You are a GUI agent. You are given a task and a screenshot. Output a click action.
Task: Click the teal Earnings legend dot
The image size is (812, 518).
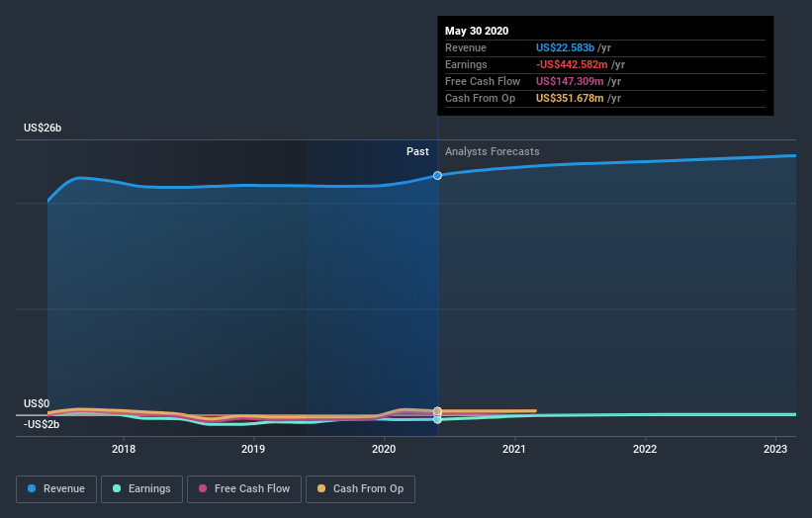tap(117, 488)
